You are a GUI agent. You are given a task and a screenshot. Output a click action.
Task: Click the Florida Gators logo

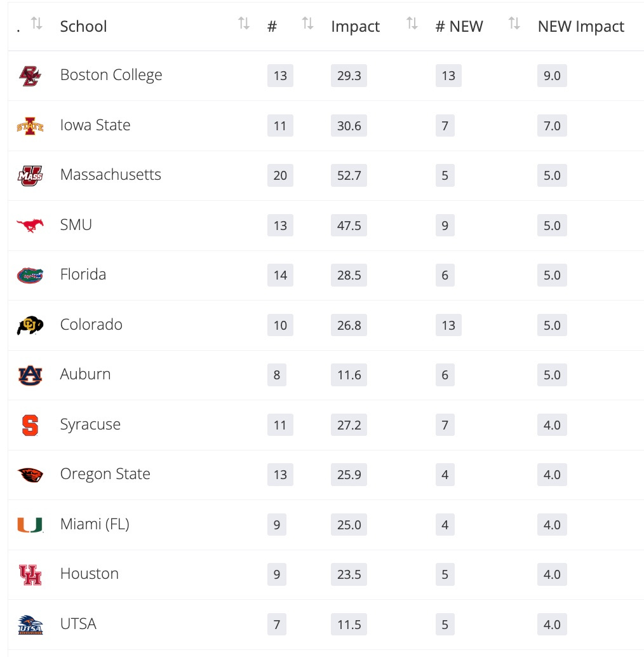click(30, 275)
